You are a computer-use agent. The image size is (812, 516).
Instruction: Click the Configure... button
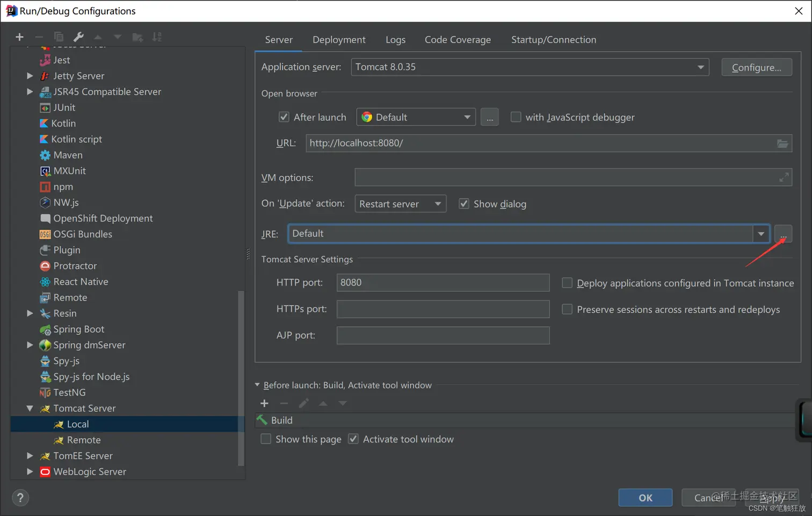[x=757, y=67]
